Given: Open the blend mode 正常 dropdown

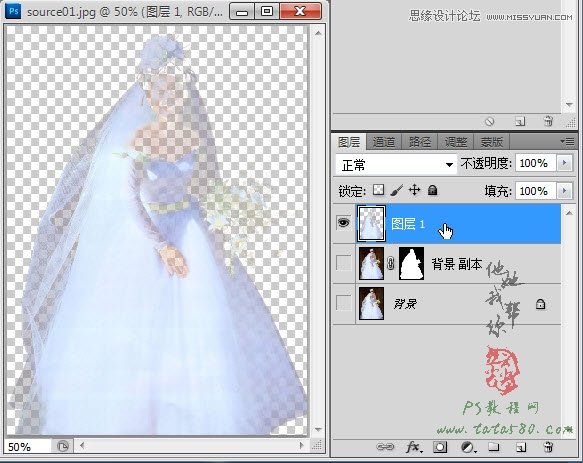Looking at the screenshot, I should pos(396,164).
